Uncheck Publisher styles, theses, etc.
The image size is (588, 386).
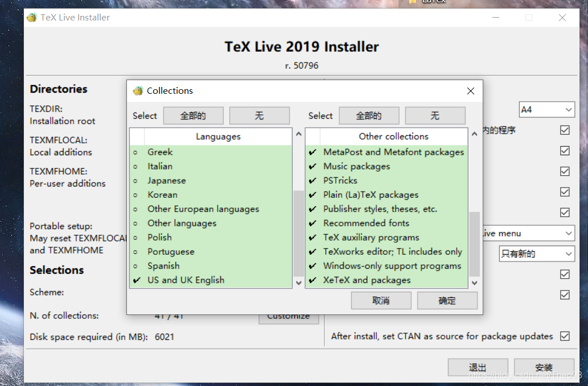click(x=386, y=209)
